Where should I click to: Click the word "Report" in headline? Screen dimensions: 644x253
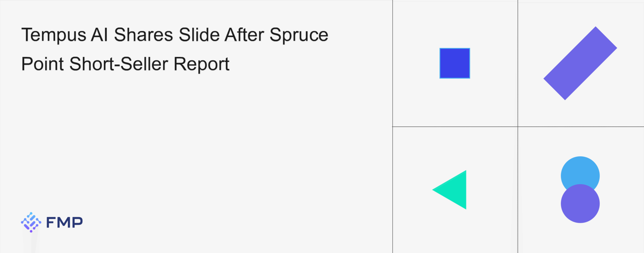coord(202,64)
